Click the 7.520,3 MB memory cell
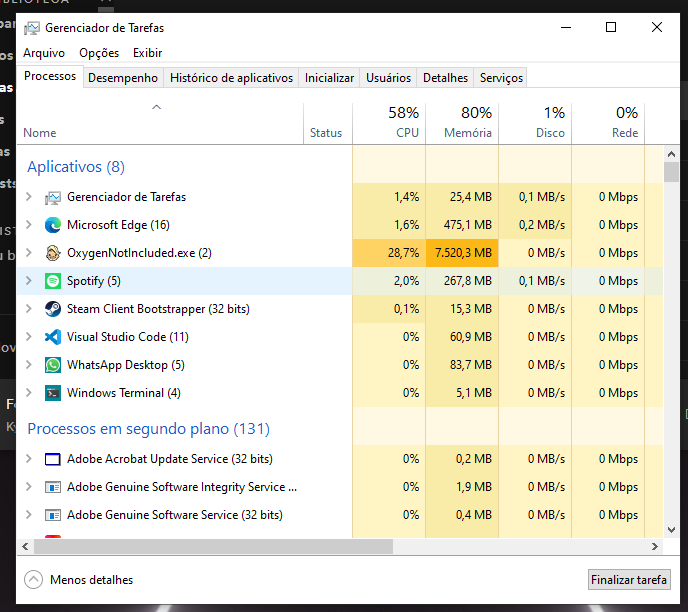Screen dimensions: 688x612 462,253
